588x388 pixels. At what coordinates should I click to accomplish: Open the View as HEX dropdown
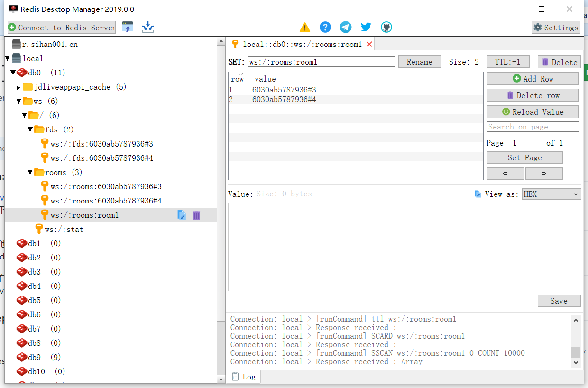pos(551,194)
